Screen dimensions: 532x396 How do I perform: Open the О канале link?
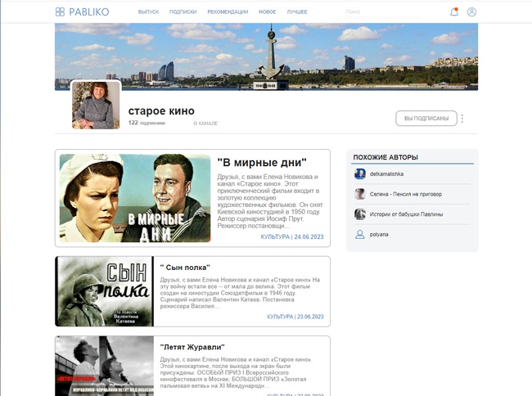pos(205,124)
